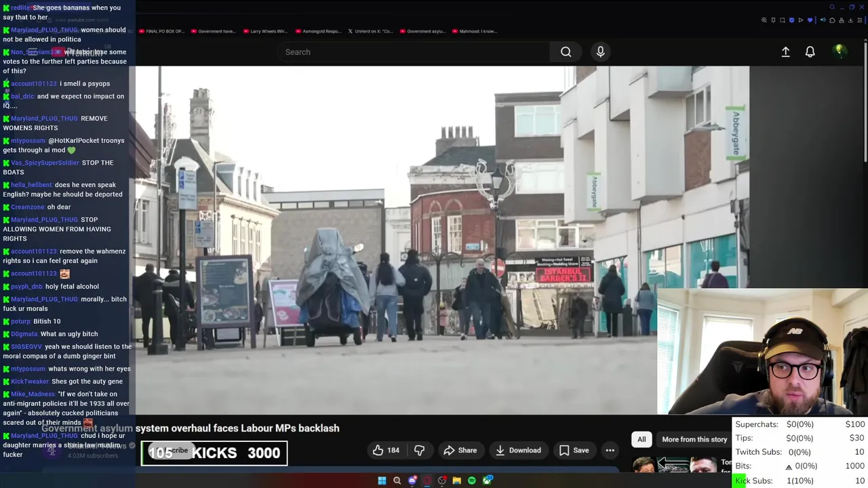Open the Opera browser taskbar icon

tap(427, 481)
